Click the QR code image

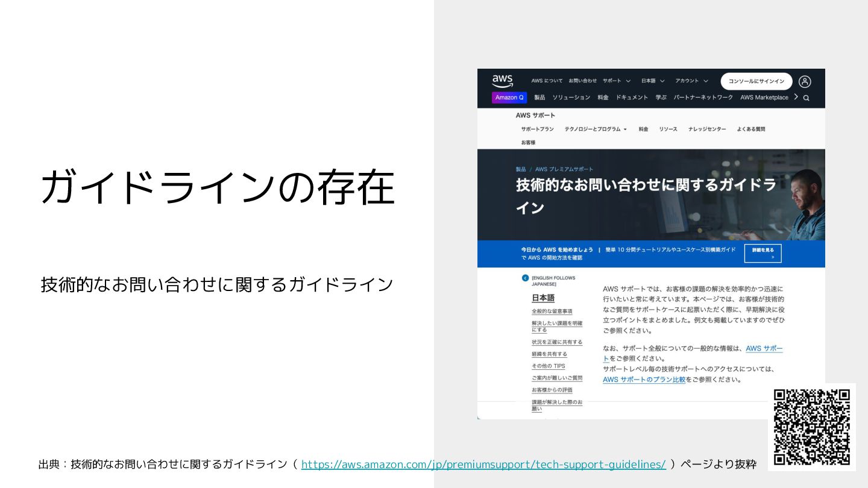(x=811, y=427)
